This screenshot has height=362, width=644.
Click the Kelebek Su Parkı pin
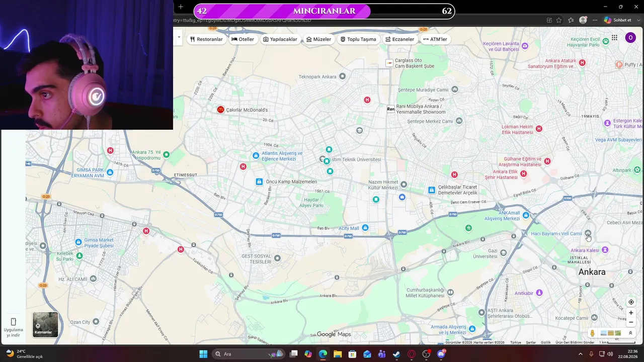tap(79, 255)
